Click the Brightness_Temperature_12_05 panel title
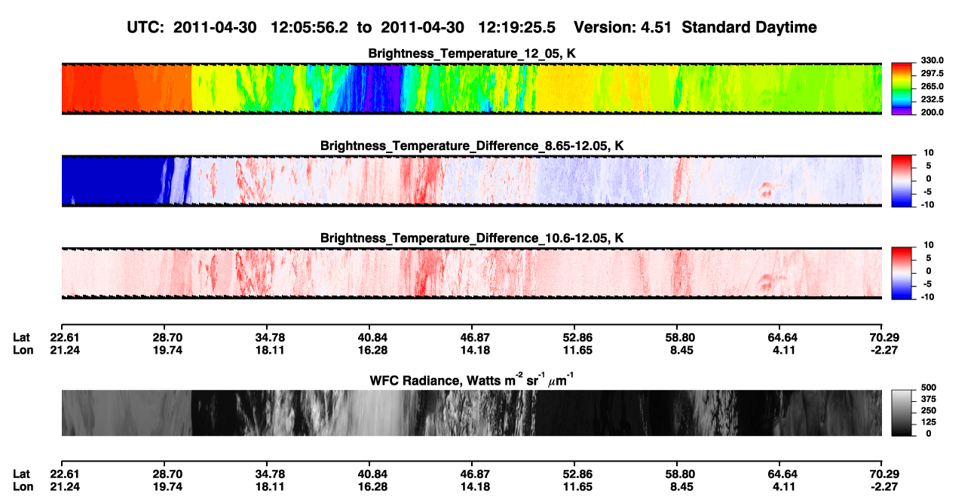Screen dimensions: 980x503 472,54
